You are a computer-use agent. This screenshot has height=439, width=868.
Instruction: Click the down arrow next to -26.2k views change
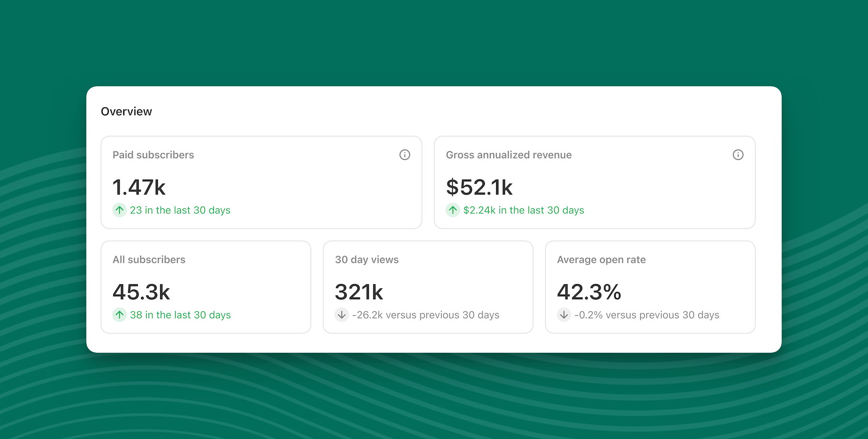coord(341,315)
